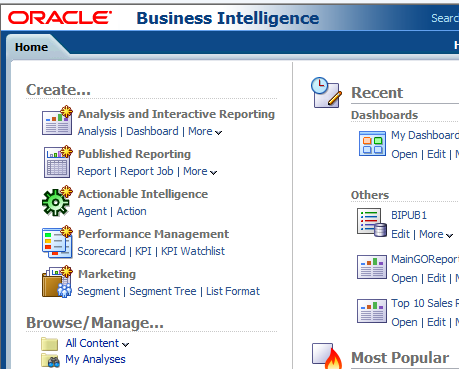Click the Analysis and Interactive Reporting icon
The height and width of the screenshot is (369, 459).
pos(57,120)
